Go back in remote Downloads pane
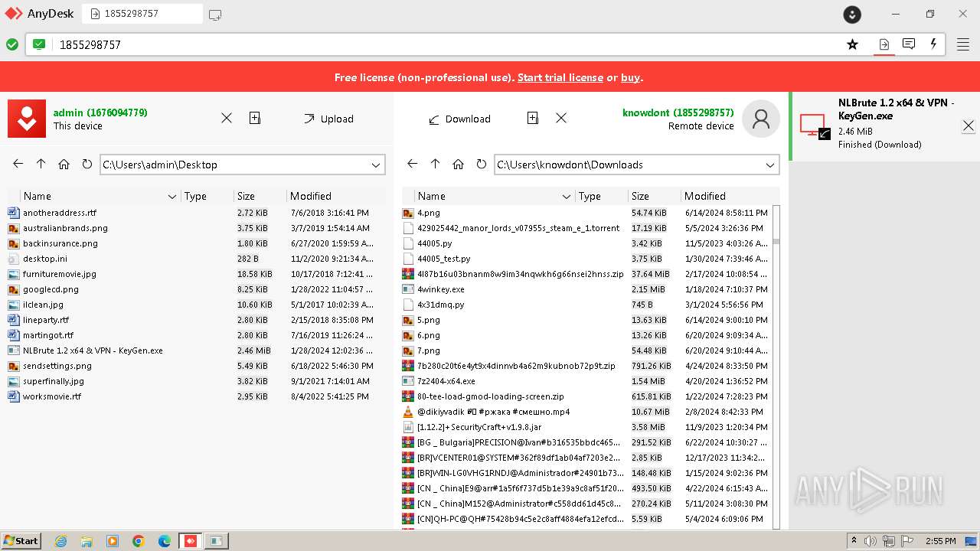The width and height of the screenshot is (980, 551). 413,164
